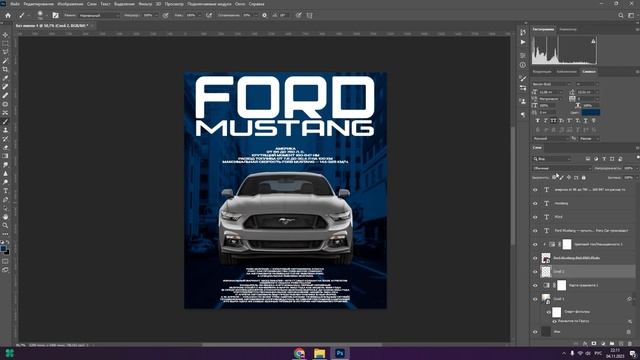Open the brush settings panel icon in the options bar
Viewport: 640px width, 360px height.
(55, 16)
